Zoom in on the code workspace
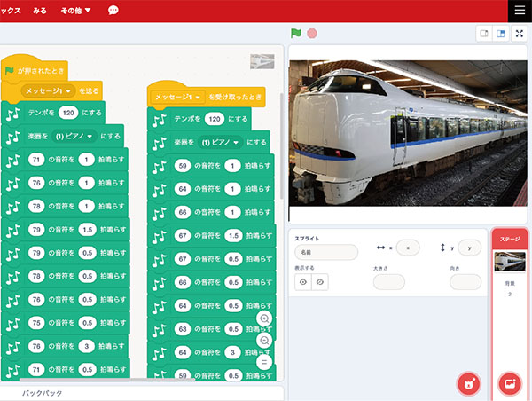Screen dimensions: 532x401 pyautogui.click(x=264, y=318)
